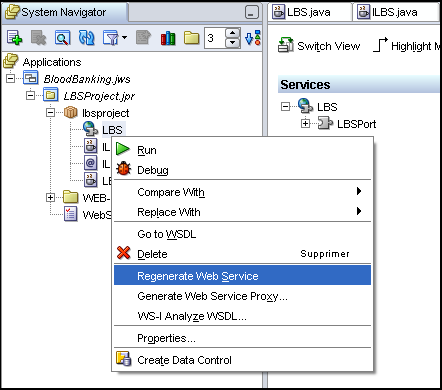The image size is (442, 390).
Task: Click the Java file icon below navigator LBS
Action: pyautogui.click(x=90, y=146)
